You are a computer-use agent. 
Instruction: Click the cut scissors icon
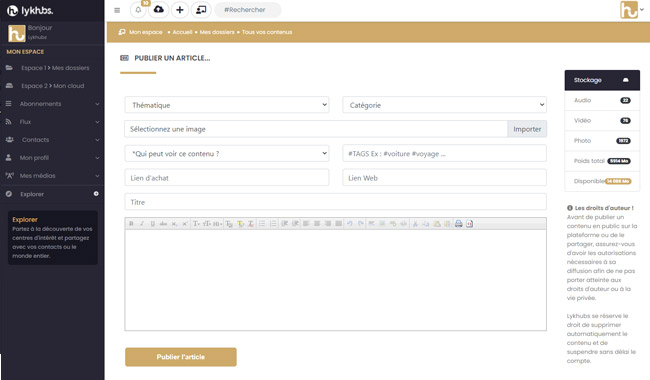click(x=415, y=224)
